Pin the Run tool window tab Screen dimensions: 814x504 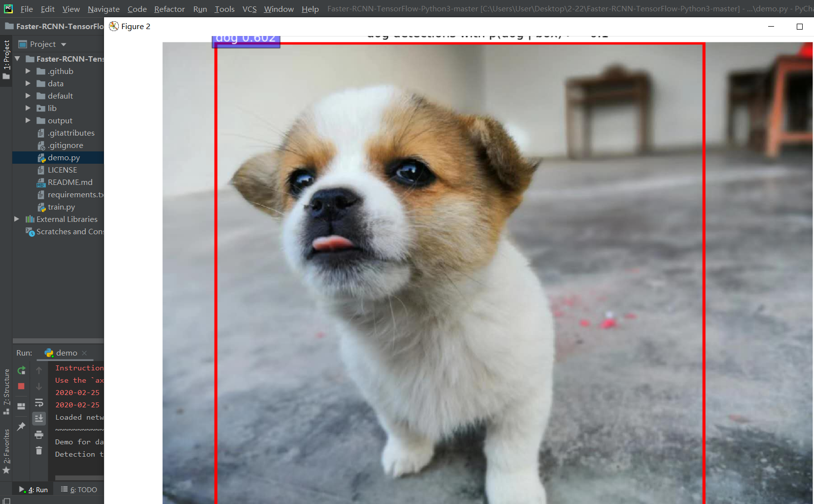(21, 426)
